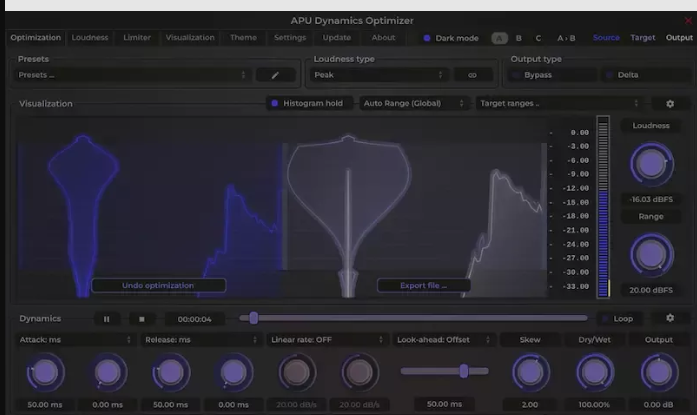The width and height of the screenshot is (697, 415).
Task: Click the -16.03 dBFS loudness value field
Action: 651,200
